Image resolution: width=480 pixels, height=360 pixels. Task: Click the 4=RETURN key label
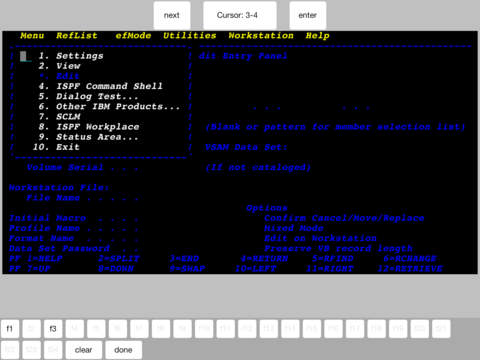coord(264,259)
